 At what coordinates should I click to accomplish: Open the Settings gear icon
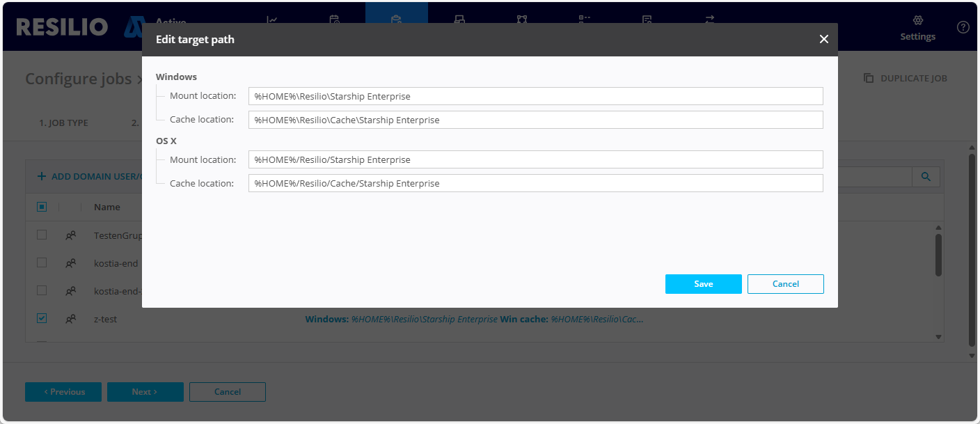click(917, 20)
